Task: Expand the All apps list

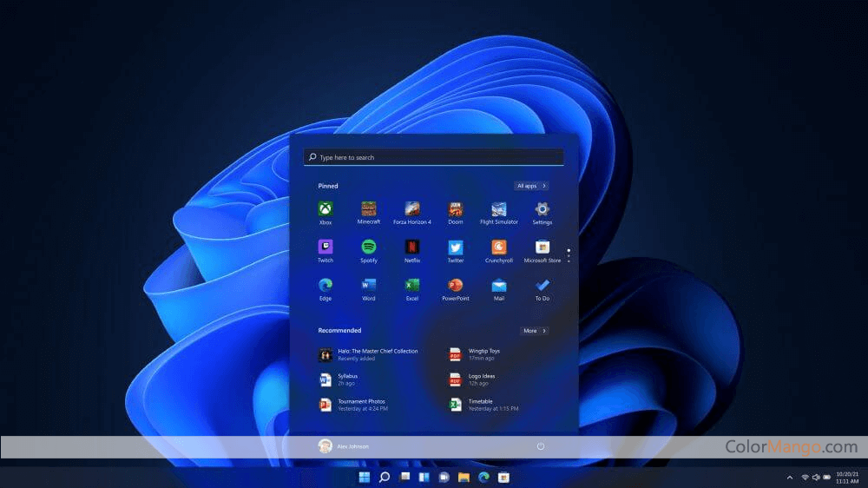Action: 531,186
